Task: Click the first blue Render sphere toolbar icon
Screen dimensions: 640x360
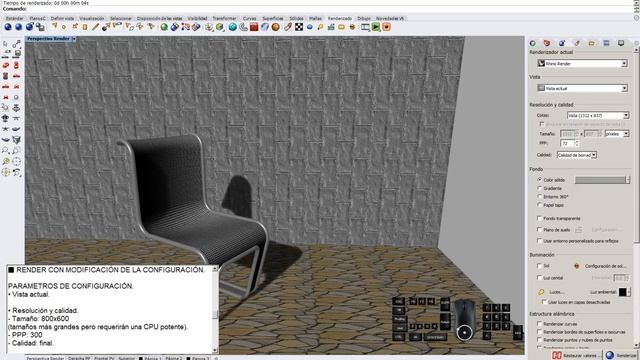Action: (8, 27)
